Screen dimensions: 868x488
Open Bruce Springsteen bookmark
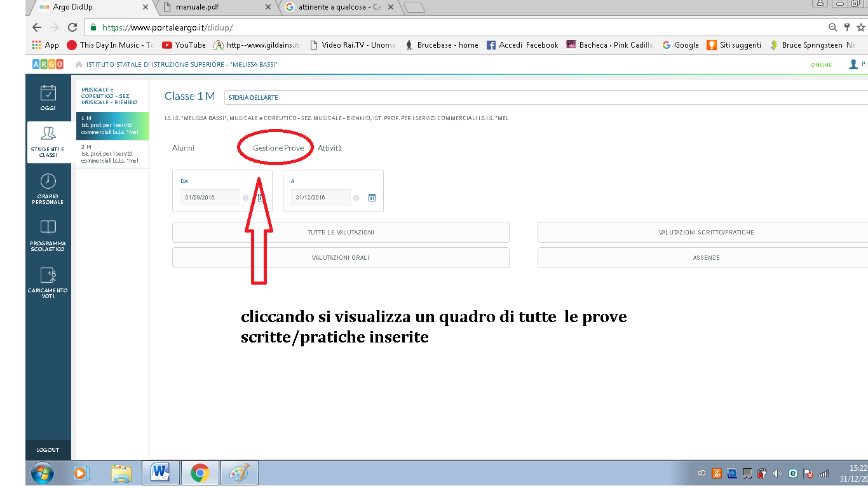coord(813,45)
